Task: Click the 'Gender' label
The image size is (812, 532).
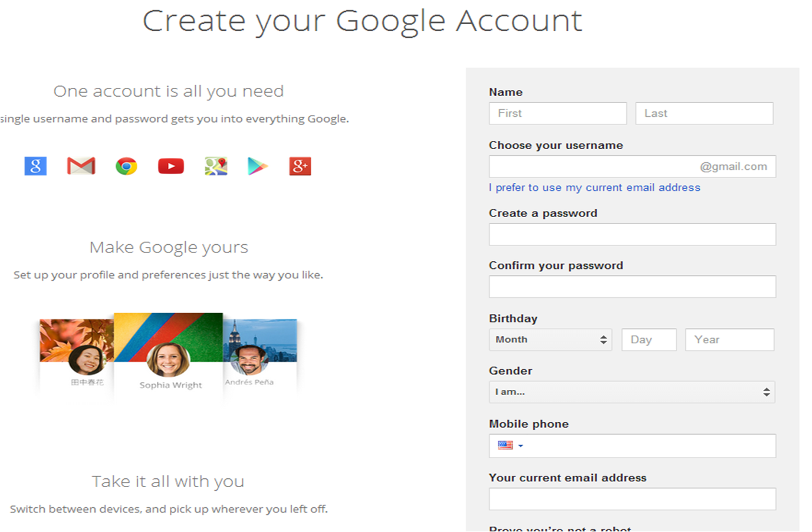Action: click(511, 371)
